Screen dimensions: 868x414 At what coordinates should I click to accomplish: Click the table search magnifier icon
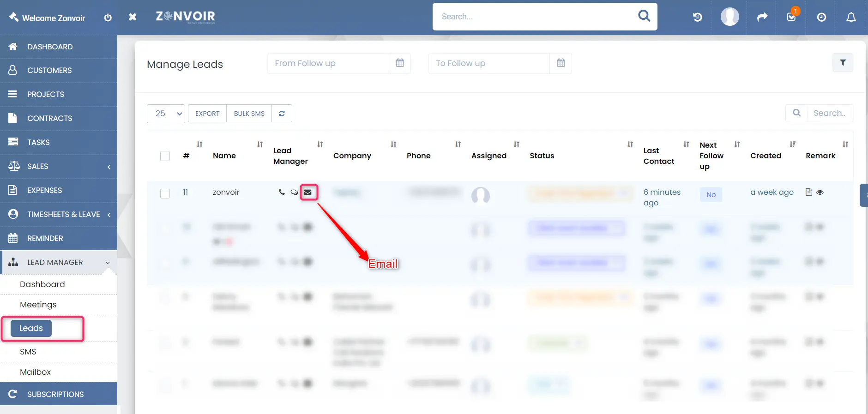pyautogui.click(x=796, y=113)
